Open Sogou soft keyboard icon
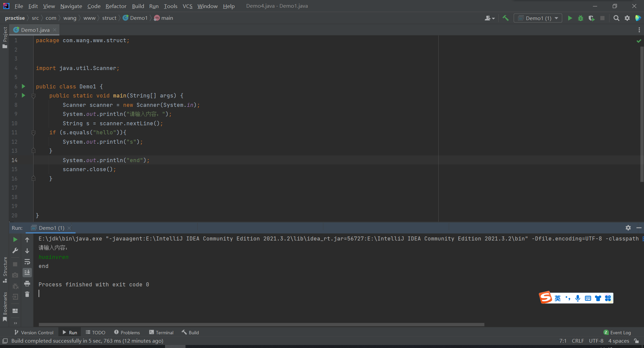 (x=588, y=298)
